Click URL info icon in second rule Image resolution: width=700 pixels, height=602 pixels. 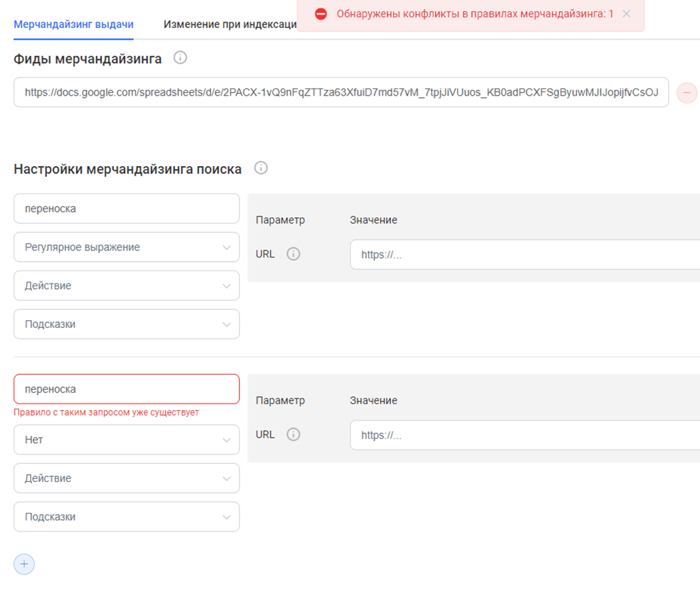[293, 434]
